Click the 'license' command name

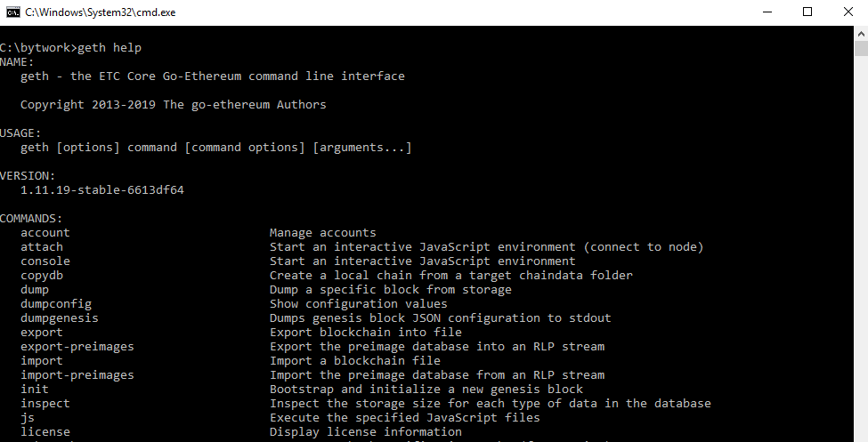pyautogui.click(x=45, y=431)
